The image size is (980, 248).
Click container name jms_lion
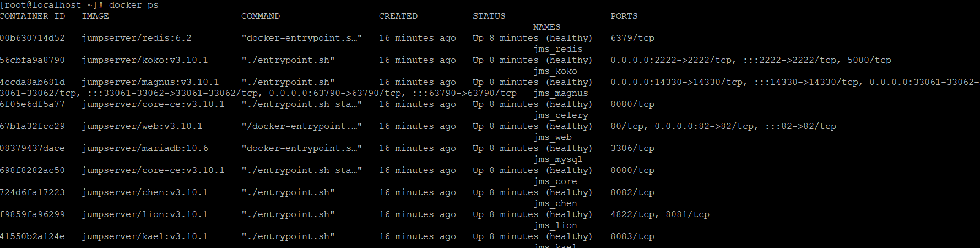(555, 225)
